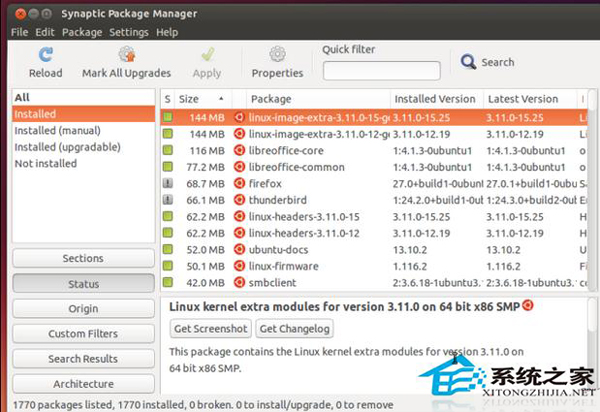Screen dimensions: 600x412
Task: Click the Get Screenshot button
Action: (x=210, y=329)
